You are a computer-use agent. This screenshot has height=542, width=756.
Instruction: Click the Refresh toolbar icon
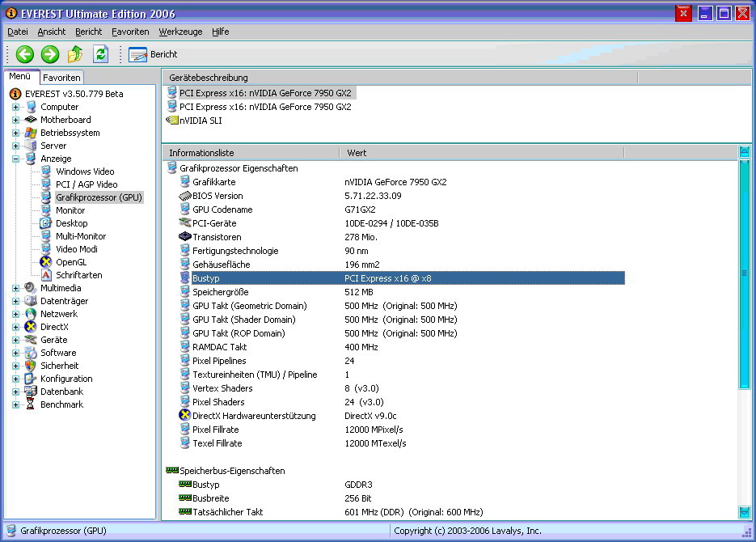tap(100, 54)
